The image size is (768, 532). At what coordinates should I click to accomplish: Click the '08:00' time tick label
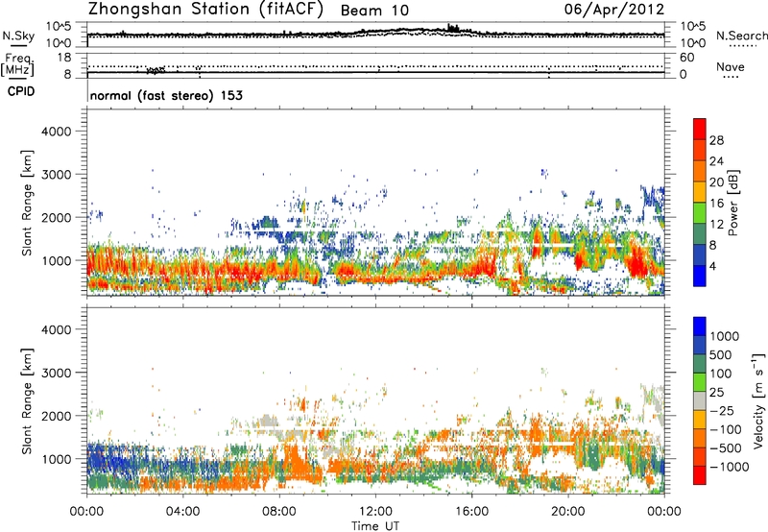pos(279,512)
